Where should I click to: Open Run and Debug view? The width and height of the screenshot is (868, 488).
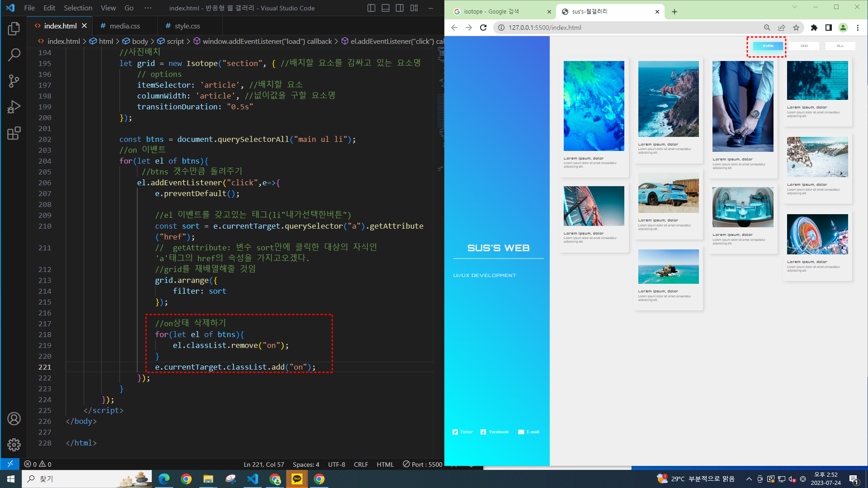coord(14,107)
